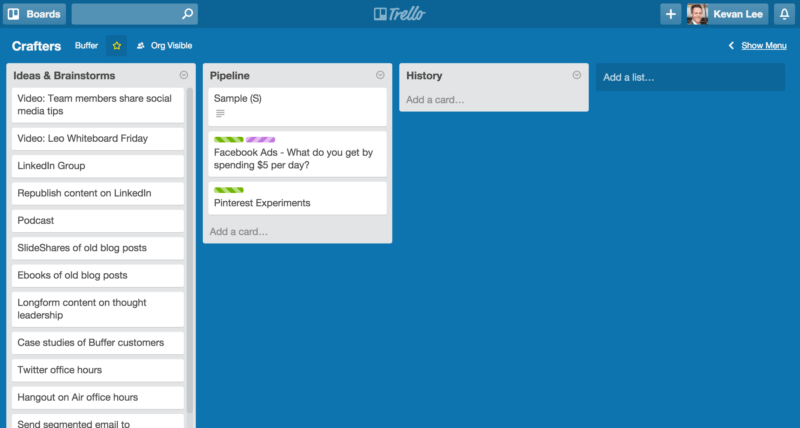The image size is (800, 428).
Task: Click Add a list field
Action: (x=690, y=78)
